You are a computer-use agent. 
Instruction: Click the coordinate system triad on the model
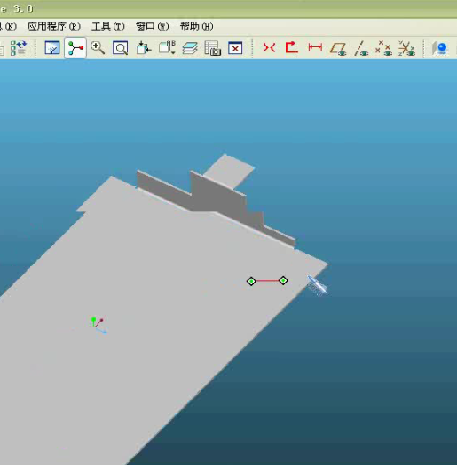pyautogui.click(x=98, y=325)
